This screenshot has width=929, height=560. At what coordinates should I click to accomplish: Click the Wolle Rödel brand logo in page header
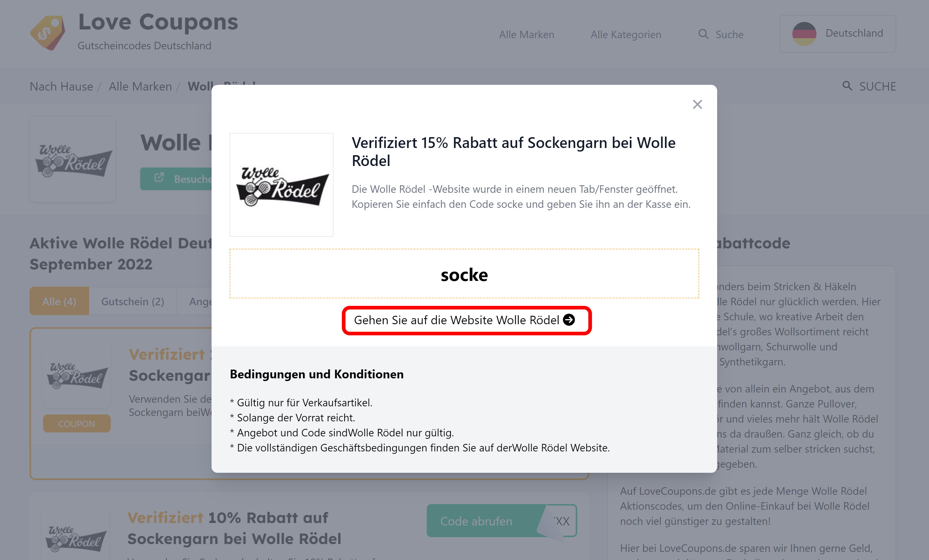(x=73, y=159)
